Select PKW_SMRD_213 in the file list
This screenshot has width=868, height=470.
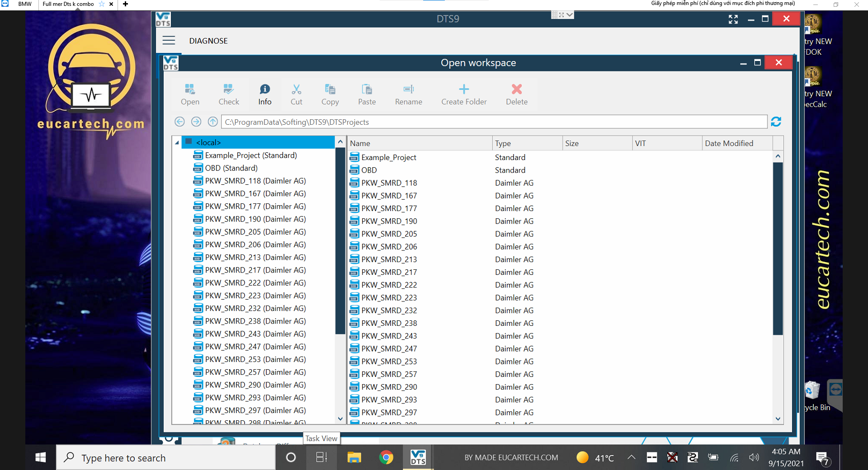point(389,259)
